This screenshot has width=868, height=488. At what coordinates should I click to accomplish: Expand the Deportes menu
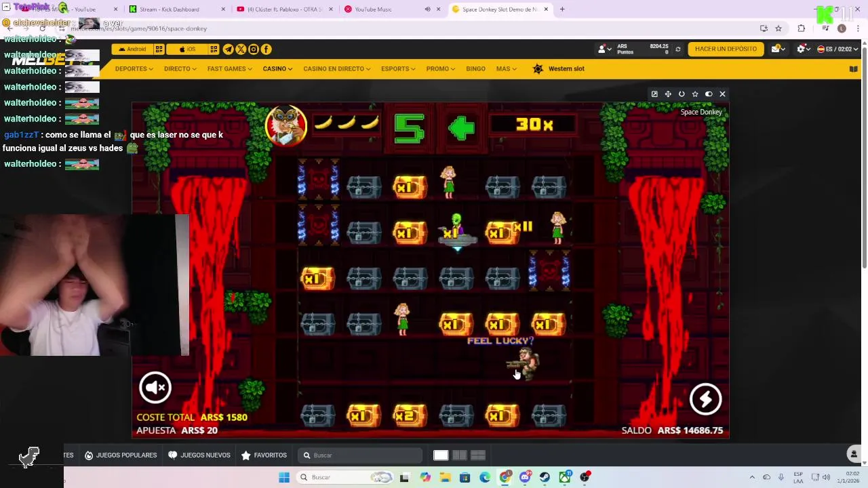click(x=134, y=68)
